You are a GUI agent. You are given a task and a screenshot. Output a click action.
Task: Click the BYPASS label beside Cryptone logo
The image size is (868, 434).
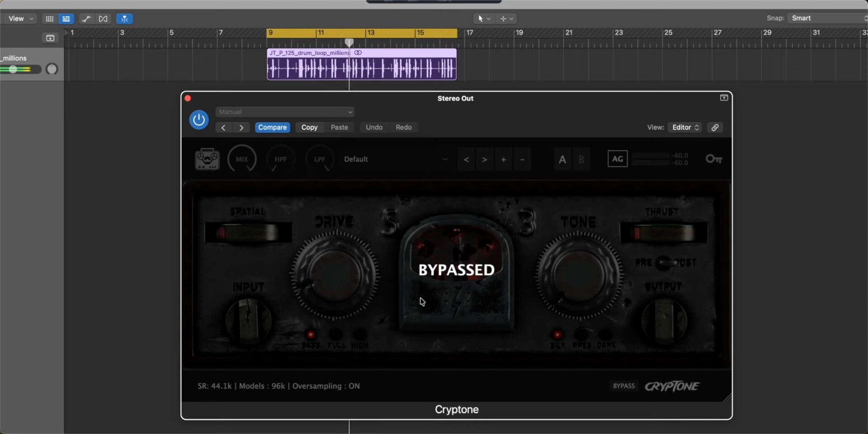(x=623, y=386)
